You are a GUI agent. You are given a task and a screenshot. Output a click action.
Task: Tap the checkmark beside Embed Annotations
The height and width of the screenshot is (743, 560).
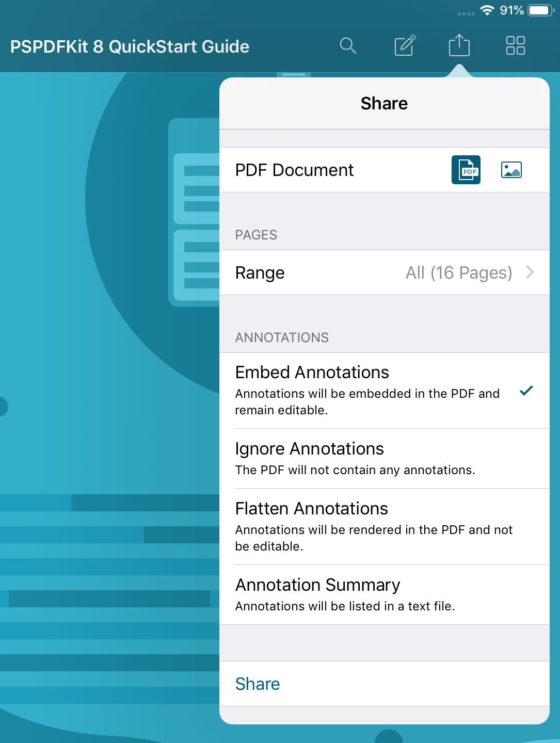coord(526,391)
